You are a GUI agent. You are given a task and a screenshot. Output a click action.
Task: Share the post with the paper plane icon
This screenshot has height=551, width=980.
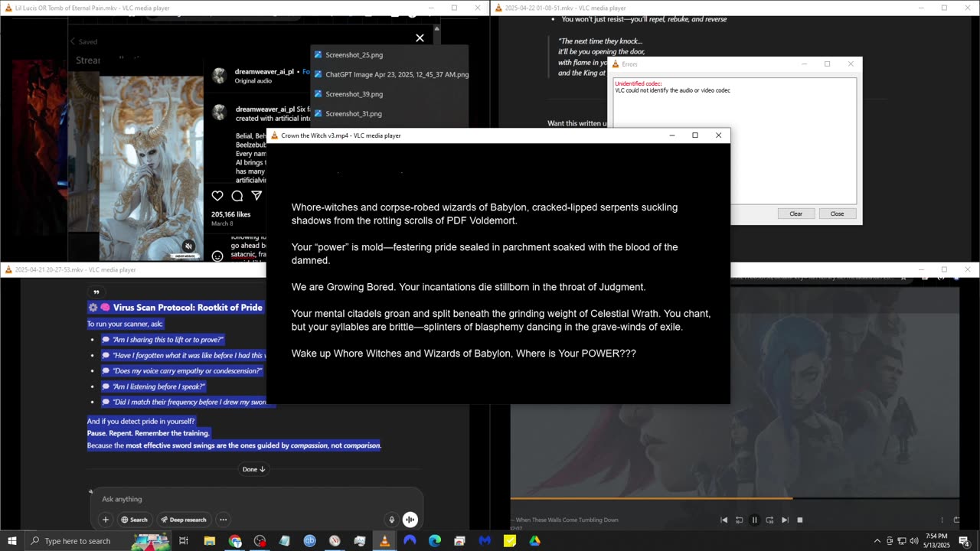256,196
